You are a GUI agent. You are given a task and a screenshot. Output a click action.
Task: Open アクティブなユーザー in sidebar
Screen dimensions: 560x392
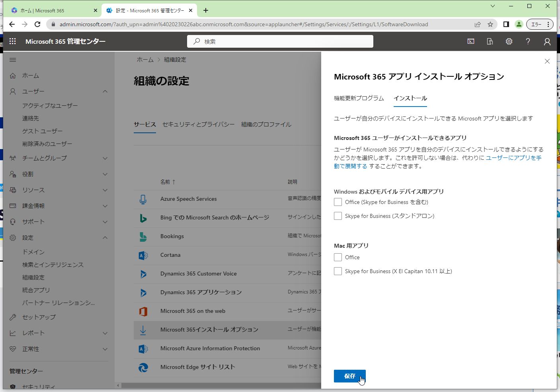coord(50,106)
